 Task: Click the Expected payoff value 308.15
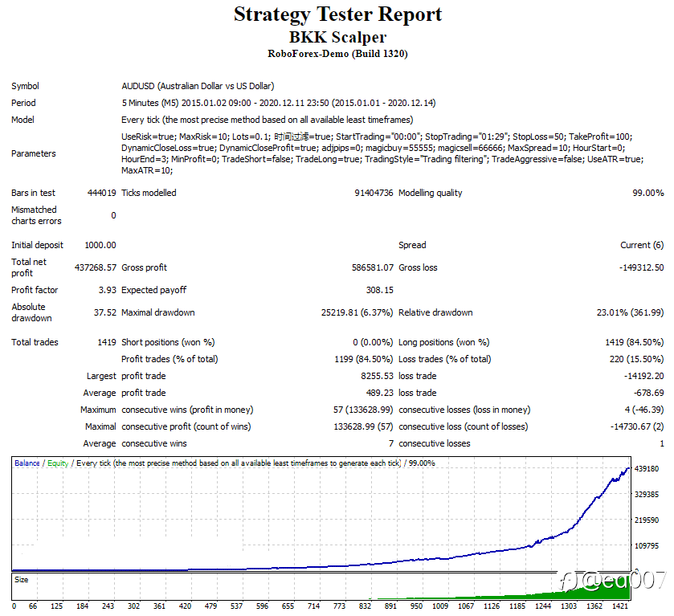click(379, 290)
